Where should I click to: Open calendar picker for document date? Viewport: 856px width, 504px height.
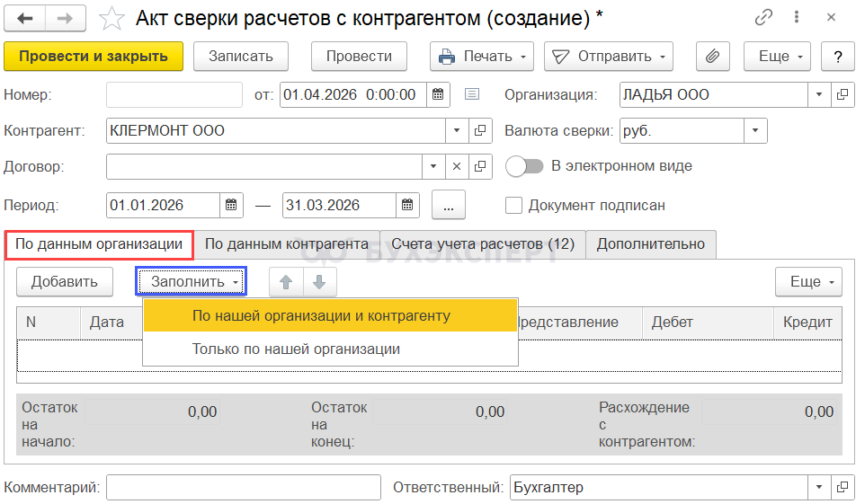coord(438,94)
